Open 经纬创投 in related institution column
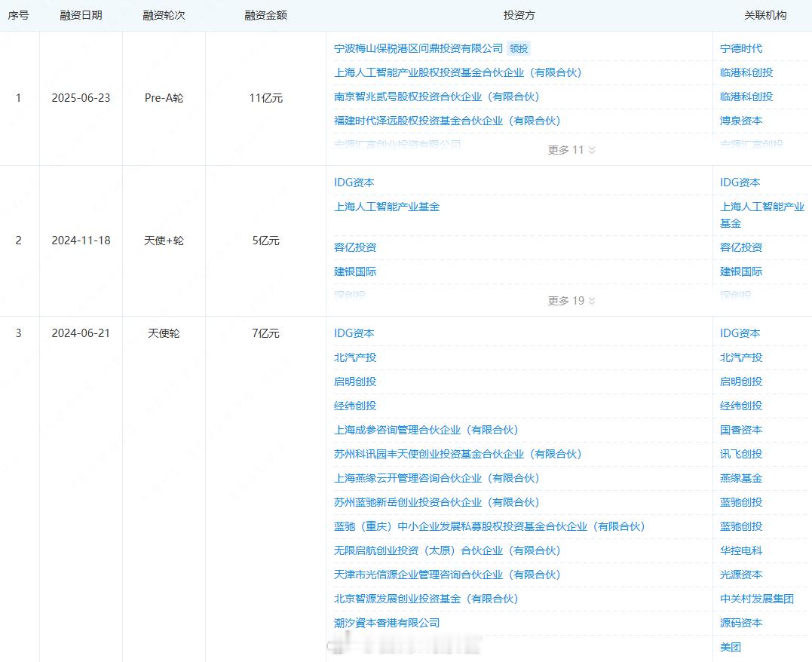Image resolution: width=812 pixels, height=662 pixels. click(x=741, y=406)
